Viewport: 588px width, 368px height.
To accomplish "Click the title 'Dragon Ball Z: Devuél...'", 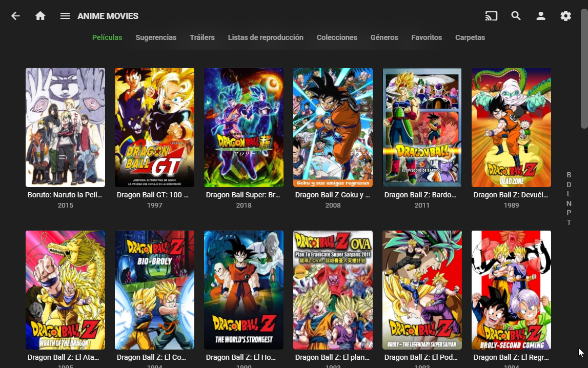I will 511,195.
